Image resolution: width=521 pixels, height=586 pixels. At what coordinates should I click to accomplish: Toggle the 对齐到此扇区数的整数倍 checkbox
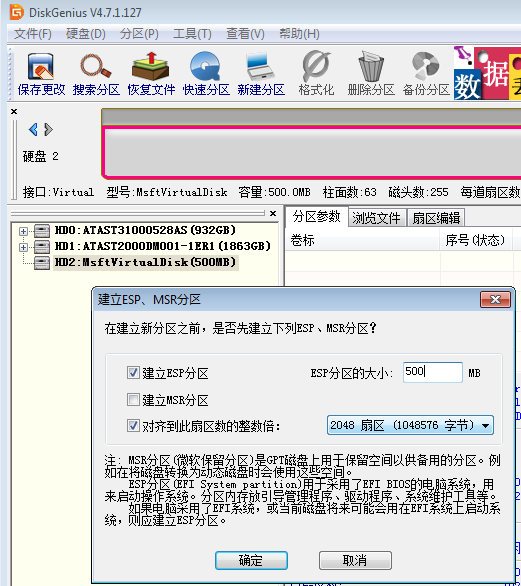coord(133,425)
